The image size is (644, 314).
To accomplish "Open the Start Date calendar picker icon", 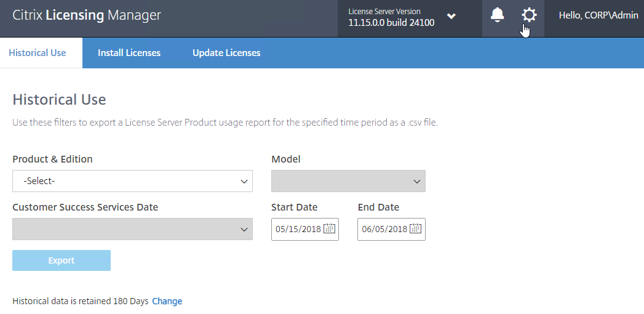I will click(330, 228).
